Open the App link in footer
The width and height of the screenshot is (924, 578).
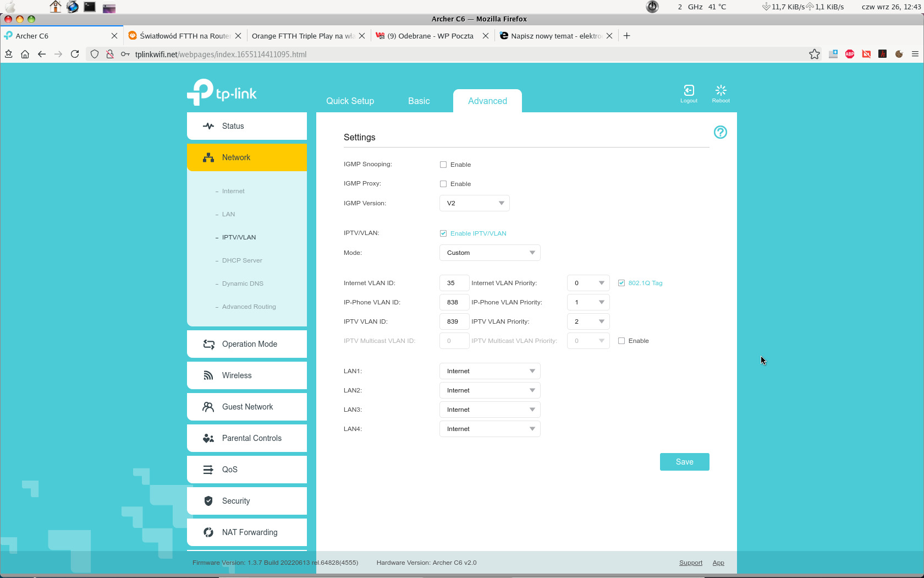(718, 563)
